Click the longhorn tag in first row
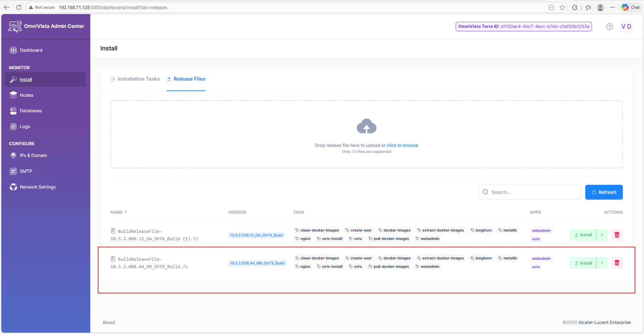Viewport: 644px width, 334px height. (481, 230)
